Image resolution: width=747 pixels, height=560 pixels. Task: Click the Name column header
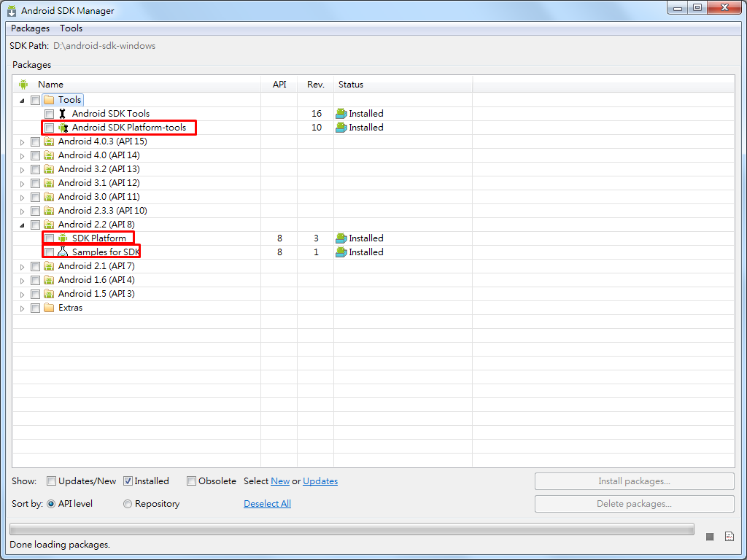coord(136,85)
